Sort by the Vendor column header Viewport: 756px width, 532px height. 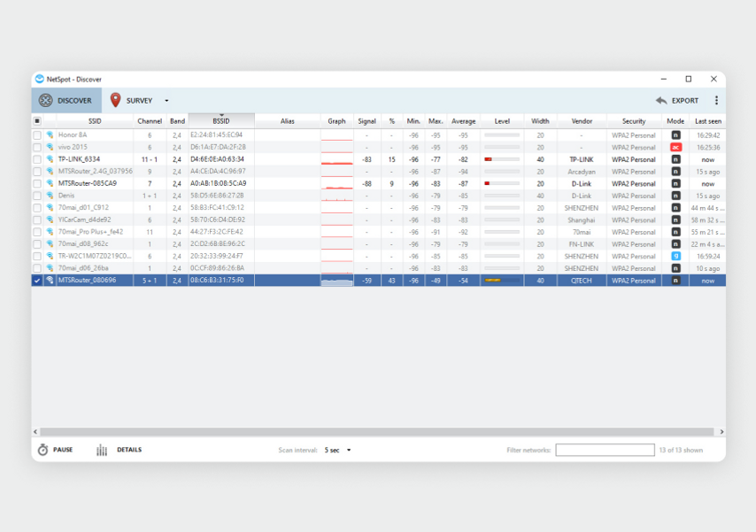(x=582, y=121)
